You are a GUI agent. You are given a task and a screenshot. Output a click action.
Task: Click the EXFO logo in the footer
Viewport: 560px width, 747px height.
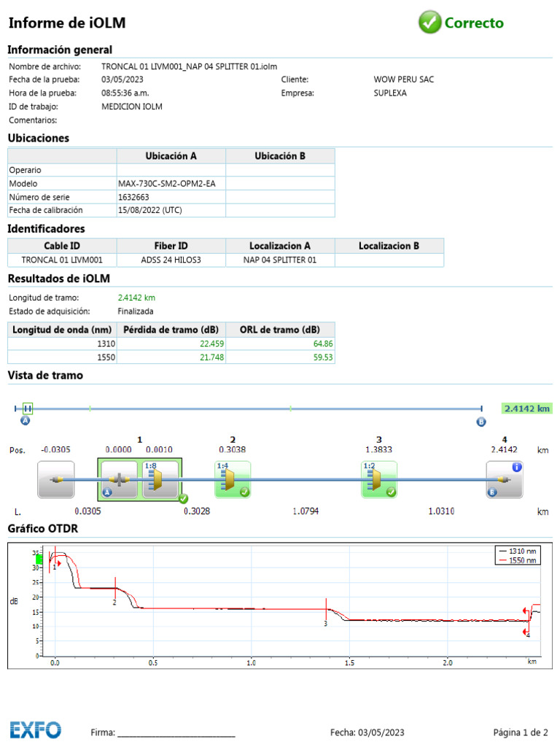pyautogui.click(x=36, y=729)
